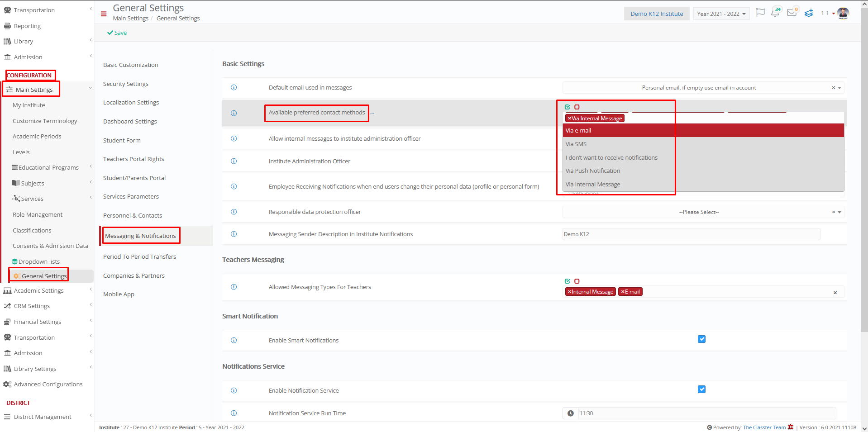Screen dimensions: 868x432
Task: Open Responsible data protection officer dropdown
Action: (x=703, y=212)
